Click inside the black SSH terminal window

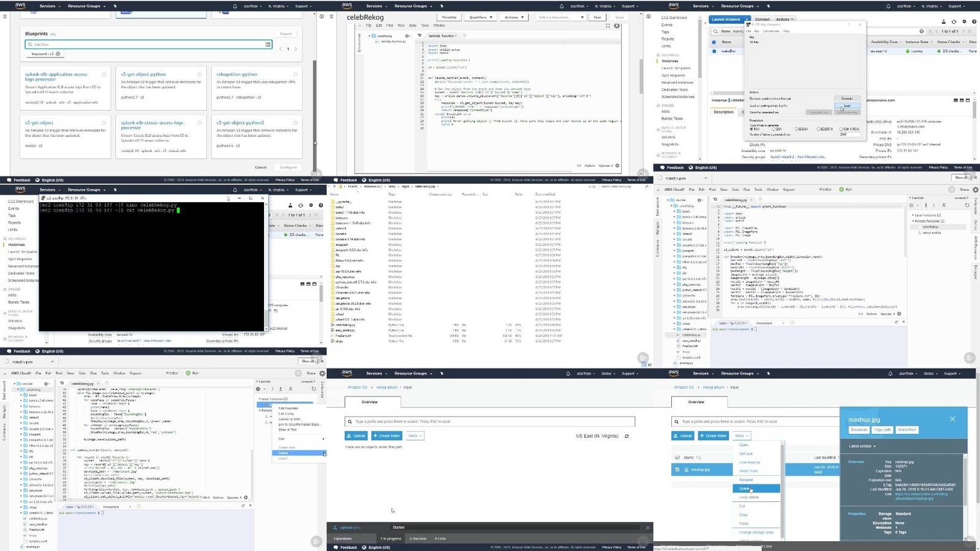pyautogui.click(x=152, y=267)
